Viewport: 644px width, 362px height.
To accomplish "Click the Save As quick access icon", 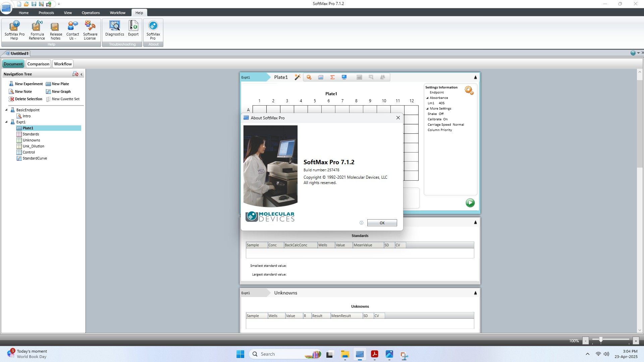I will coord(41,4).
